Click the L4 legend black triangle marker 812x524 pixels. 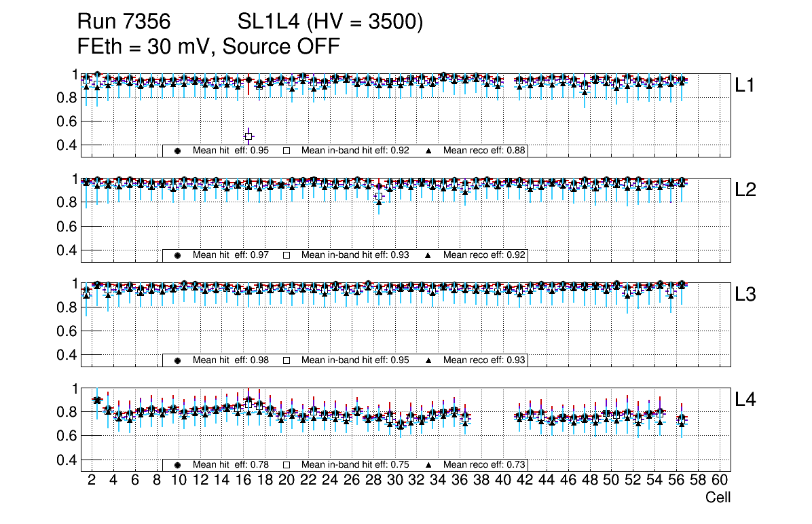point(428,465)
